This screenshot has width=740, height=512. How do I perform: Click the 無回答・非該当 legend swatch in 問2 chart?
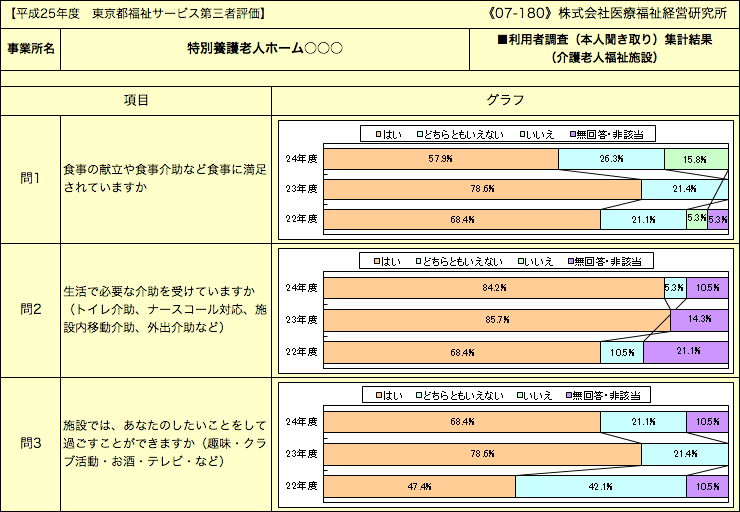572,261
